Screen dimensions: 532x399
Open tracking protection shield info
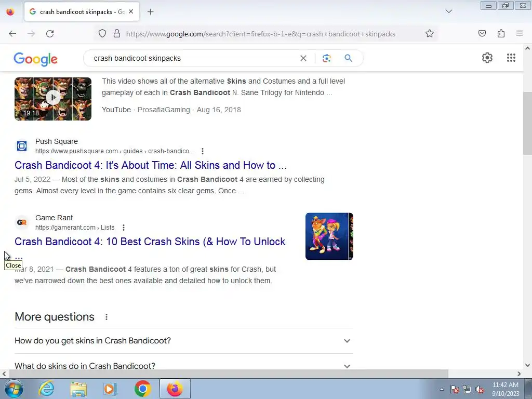pyautogui.click(x=102, y=34)
